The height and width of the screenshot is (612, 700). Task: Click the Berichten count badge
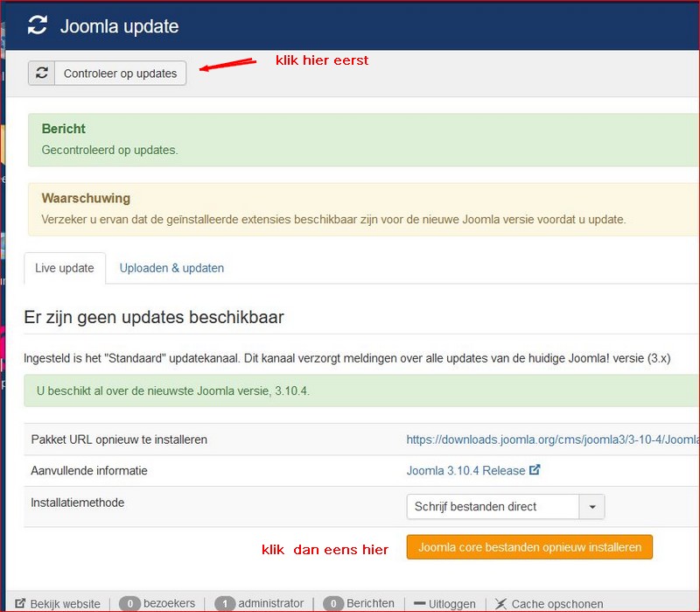coord(333,604)
